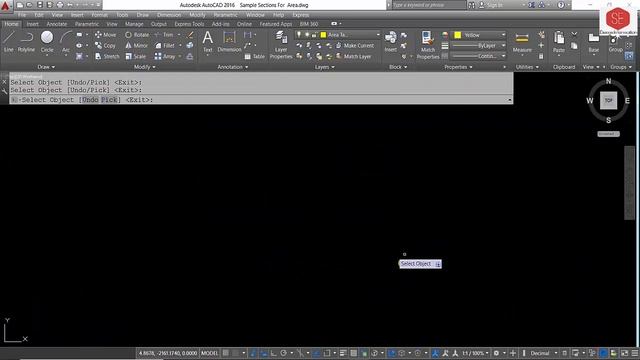Launch Match Properties
The image size is (640, 360).
click(x=428, y=45)
